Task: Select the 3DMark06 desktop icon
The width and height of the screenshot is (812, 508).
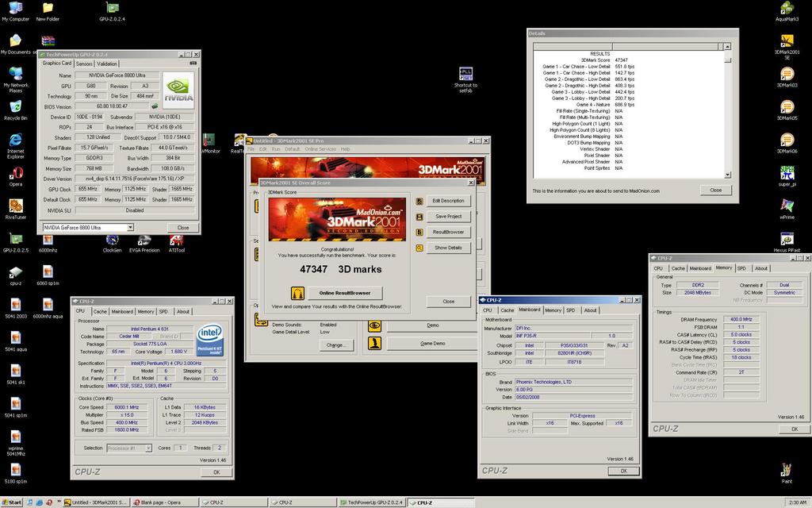Action: (x=787, y=144)
